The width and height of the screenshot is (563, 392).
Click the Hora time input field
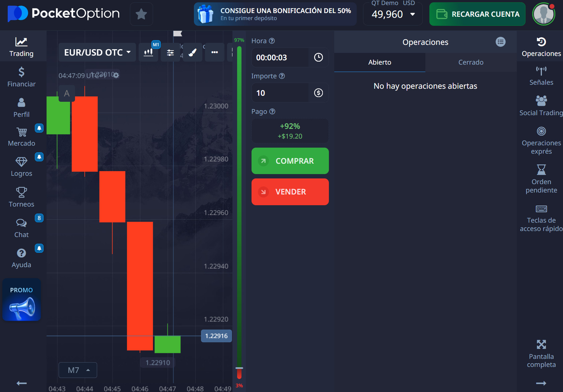point(280,58)
